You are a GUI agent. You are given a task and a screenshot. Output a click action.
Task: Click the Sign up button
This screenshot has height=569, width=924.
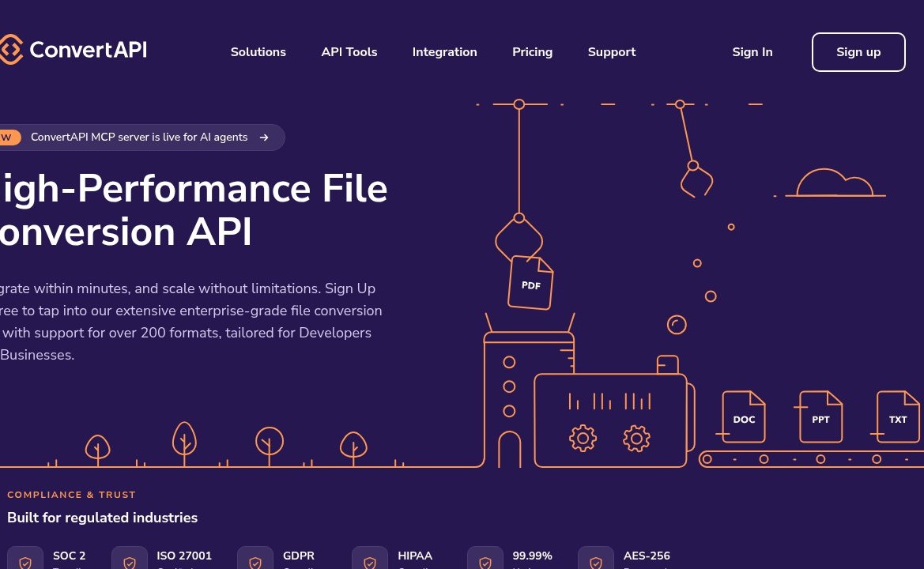coord(858,52)
